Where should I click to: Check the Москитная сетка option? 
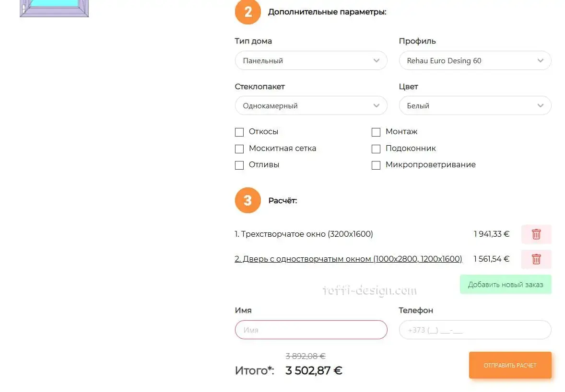239,149
